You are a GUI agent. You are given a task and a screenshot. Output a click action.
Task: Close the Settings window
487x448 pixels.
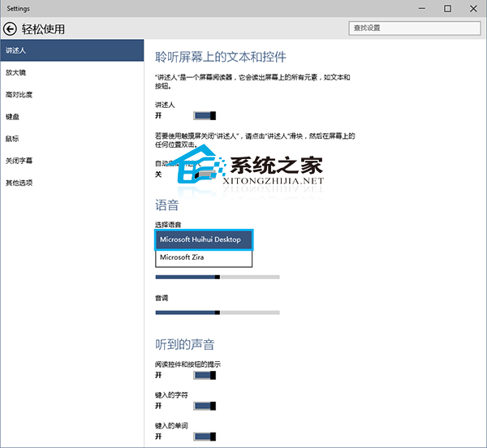click(x=473, y=9)
